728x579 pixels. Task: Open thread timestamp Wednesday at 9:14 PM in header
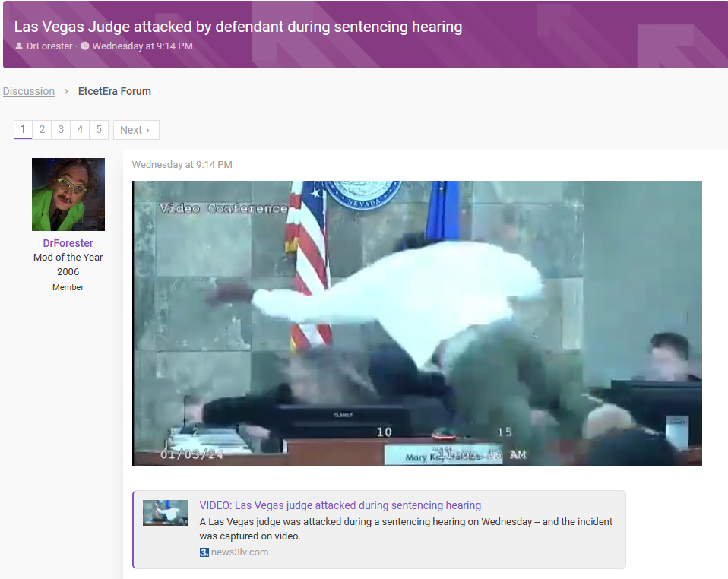pyautogui.click(x=142, y=46)
